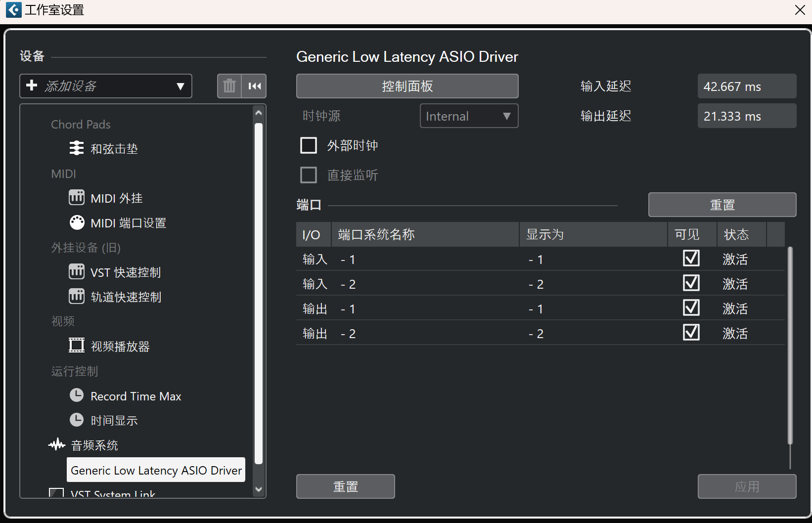Image resolution: width=812 pixels, height=523 pixels.
Task: Click the delete device trash icon
Action: coord(229,86)
